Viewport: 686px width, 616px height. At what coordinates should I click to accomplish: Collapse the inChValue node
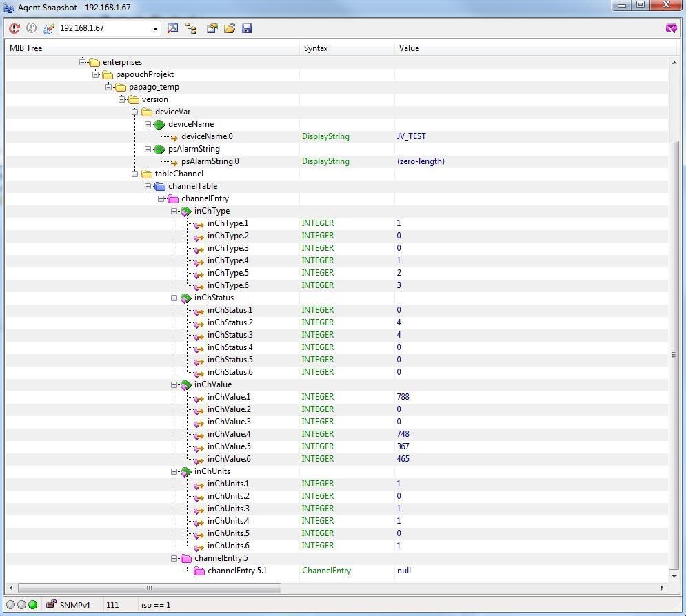coord(174,384)
